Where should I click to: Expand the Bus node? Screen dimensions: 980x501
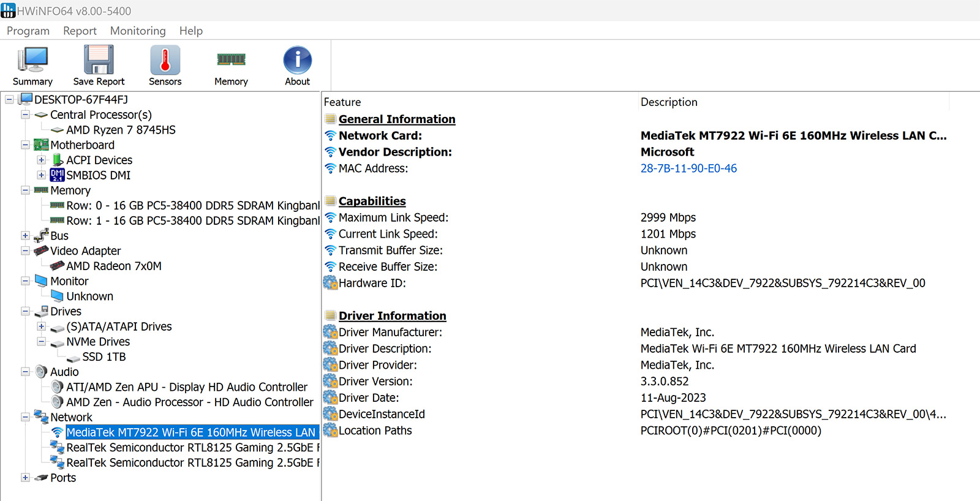[x=25, y=235]
